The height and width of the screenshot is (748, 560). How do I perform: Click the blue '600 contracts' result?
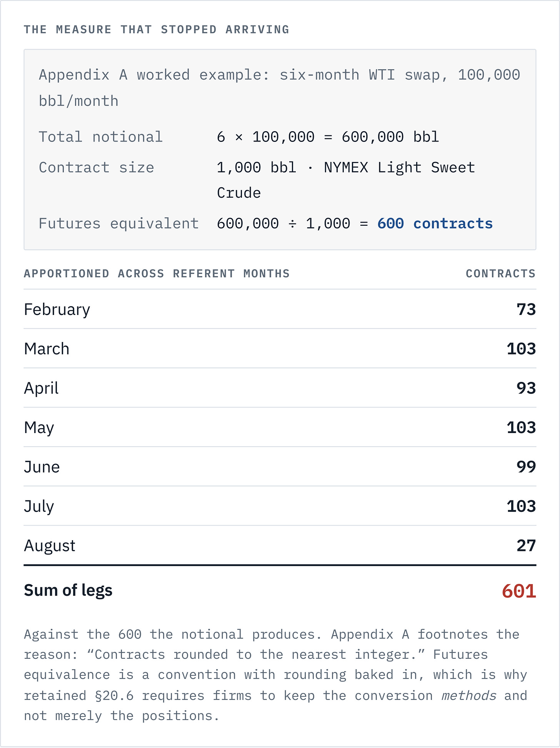pos(435,223)
